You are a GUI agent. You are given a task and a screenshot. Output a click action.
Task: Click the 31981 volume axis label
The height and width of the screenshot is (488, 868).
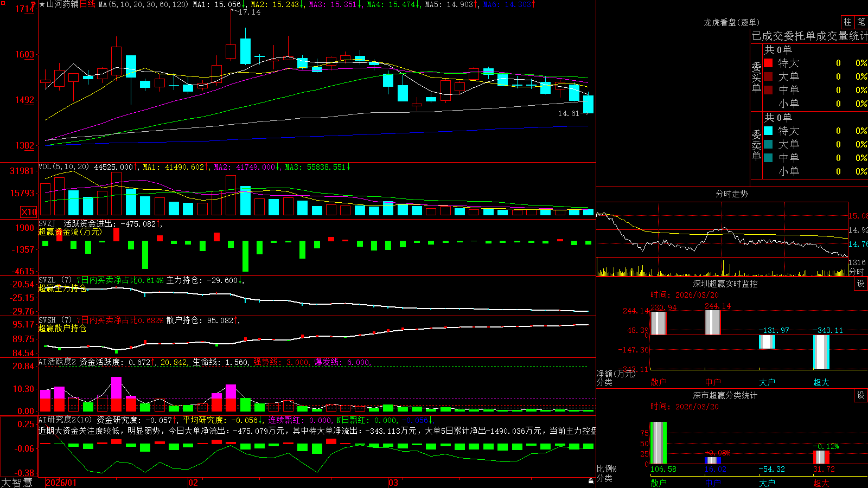tap(22, 171)
